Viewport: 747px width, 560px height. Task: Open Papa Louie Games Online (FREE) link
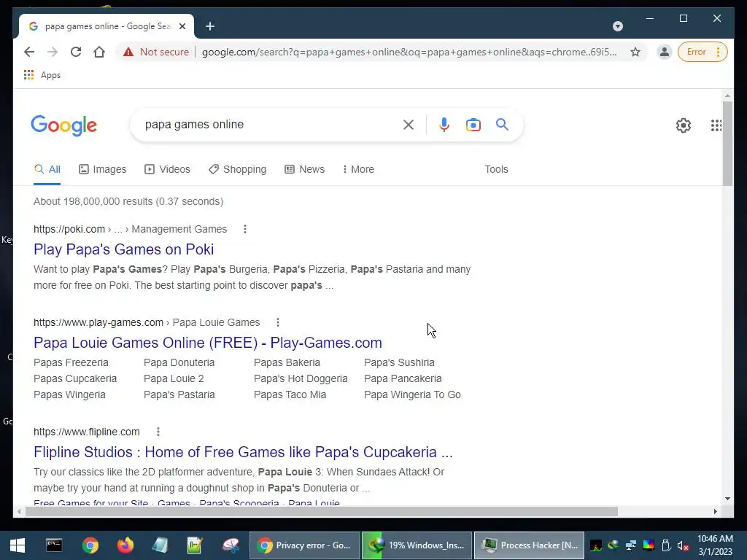tap(208, 343)
